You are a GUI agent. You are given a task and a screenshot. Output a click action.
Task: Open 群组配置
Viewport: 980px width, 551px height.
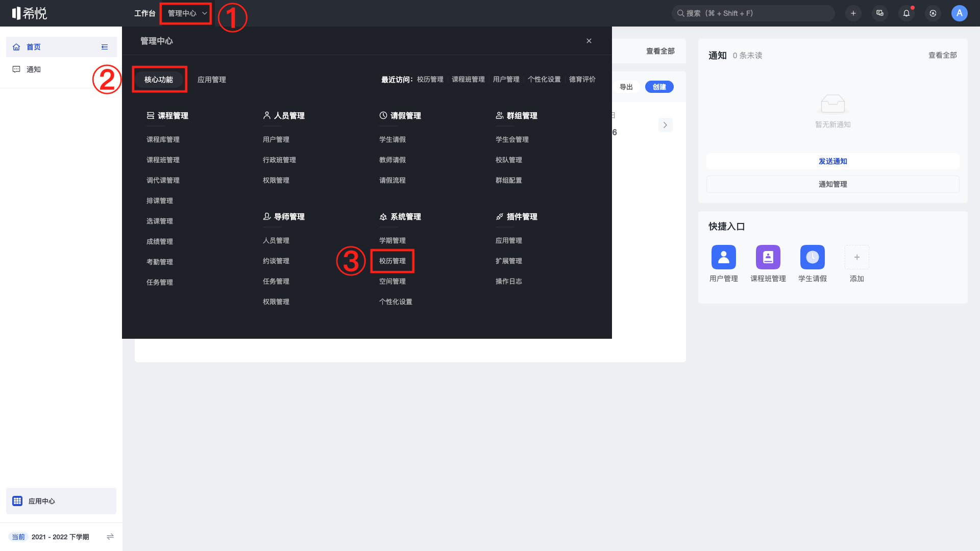click(x=509, y=180)
